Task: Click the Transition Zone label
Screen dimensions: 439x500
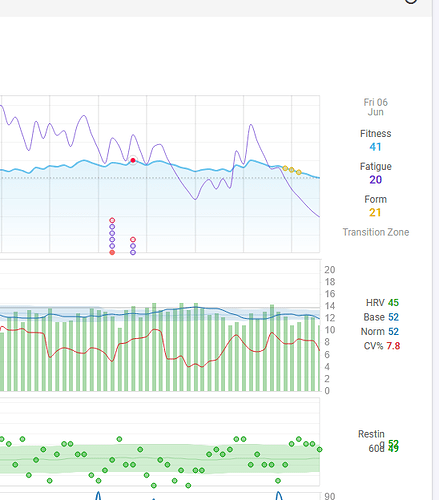Action: (x=376, y=232)
